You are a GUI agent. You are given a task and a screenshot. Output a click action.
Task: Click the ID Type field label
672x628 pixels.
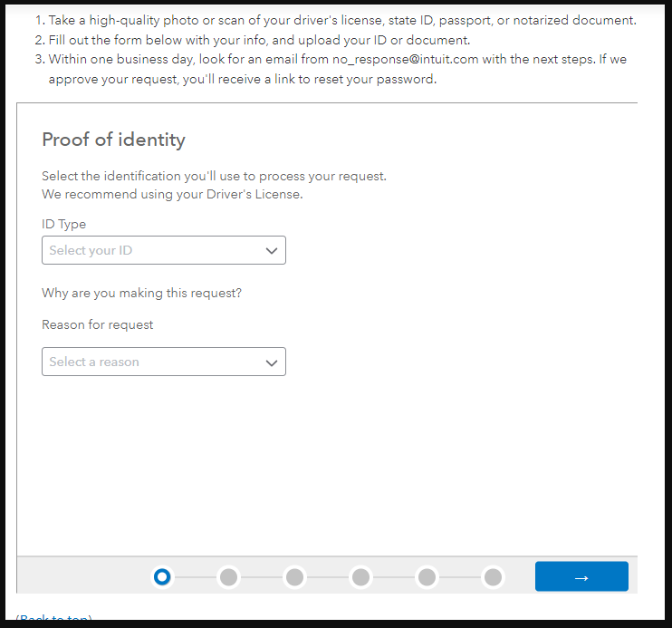coord(63,224)
